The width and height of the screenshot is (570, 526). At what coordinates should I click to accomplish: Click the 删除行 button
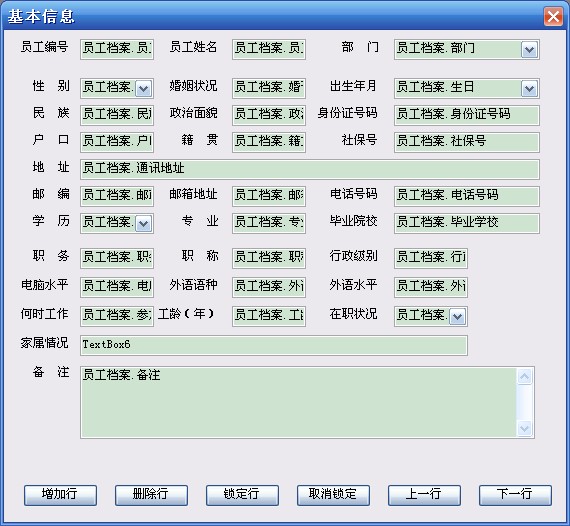click(x=151, y=495)
